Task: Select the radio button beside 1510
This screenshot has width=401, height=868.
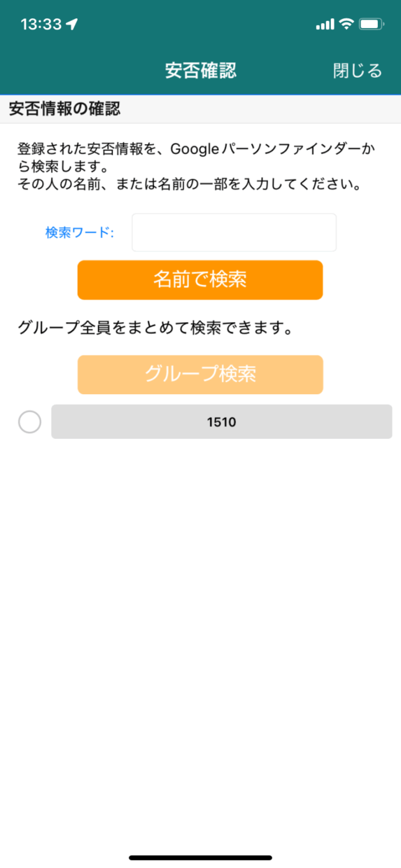Action: pos(29,422)
